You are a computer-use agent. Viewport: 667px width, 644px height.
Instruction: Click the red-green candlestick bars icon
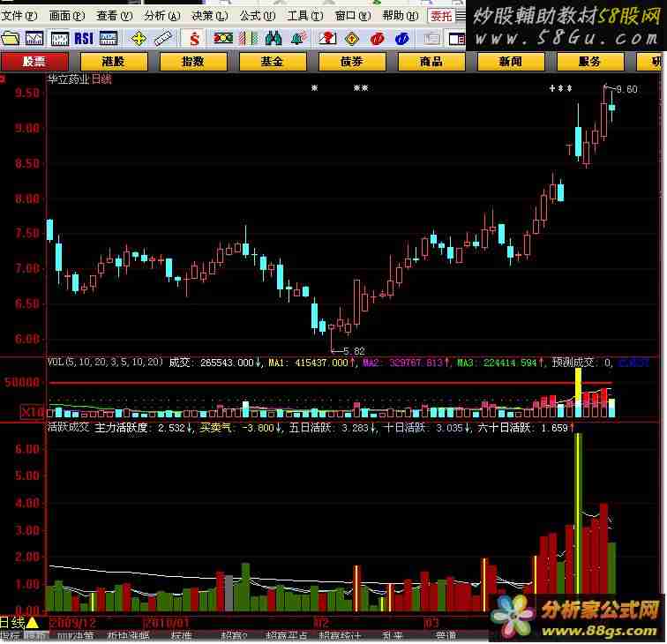coord(249,39)
